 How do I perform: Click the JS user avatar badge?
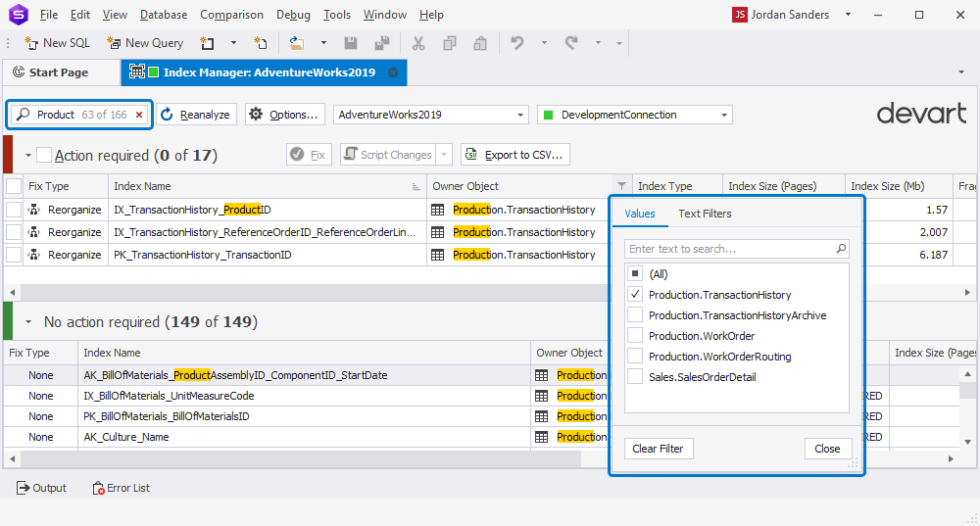coord(740,15)
